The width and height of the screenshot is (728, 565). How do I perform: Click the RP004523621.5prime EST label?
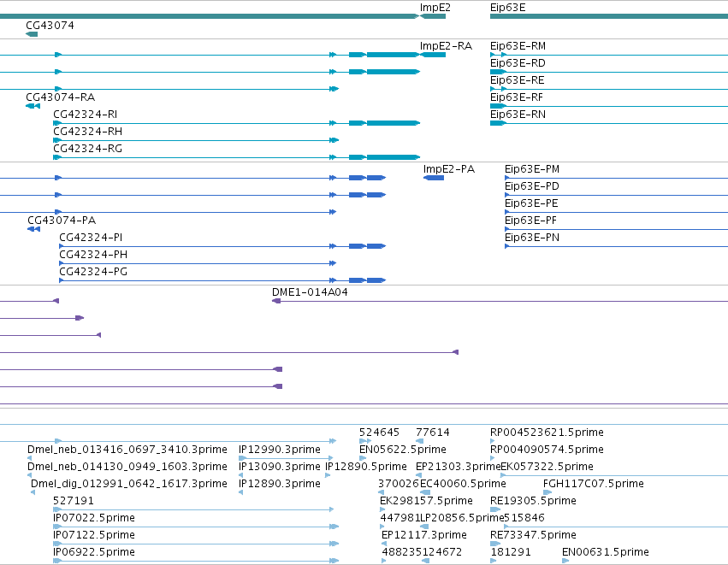point(547,433)
